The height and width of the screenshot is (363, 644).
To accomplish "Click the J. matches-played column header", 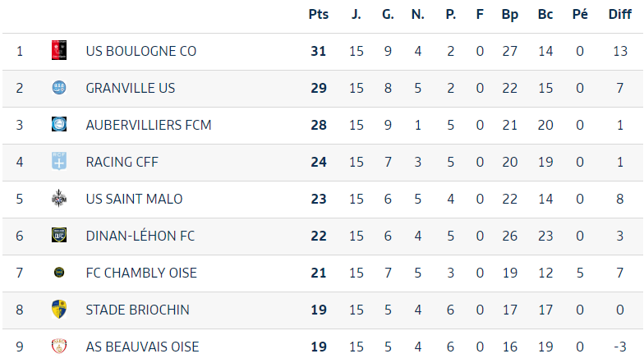I will tap(356, 14).
